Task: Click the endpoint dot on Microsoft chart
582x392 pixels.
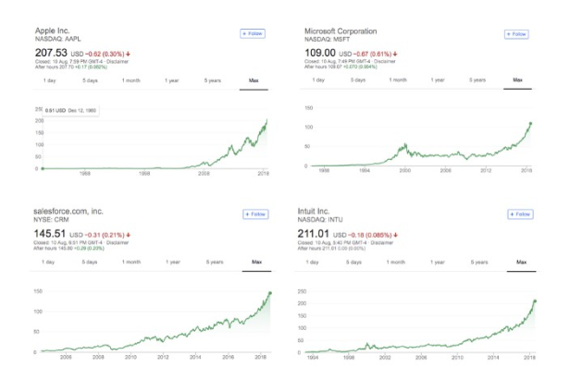Action: click(530, 124)
